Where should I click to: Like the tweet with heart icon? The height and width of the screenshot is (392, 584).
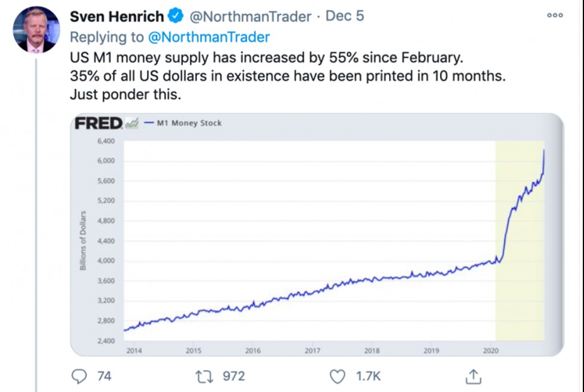(338, 376)
